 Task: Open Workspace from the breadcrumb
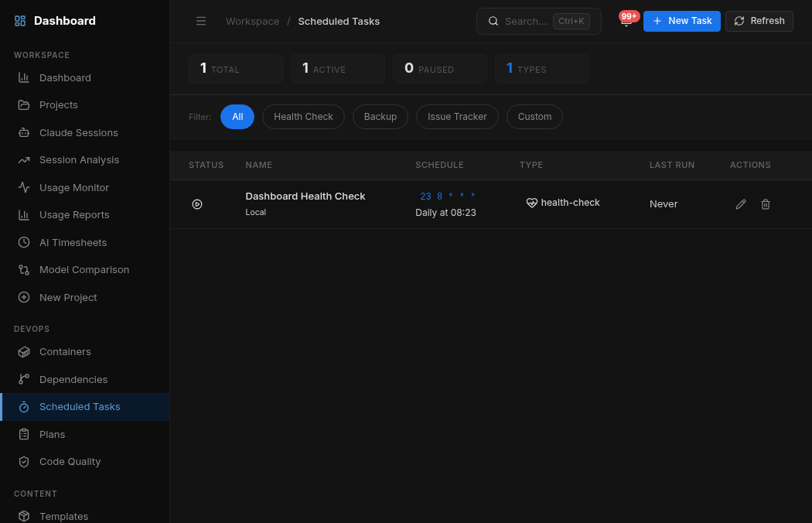tap(252, 21)
